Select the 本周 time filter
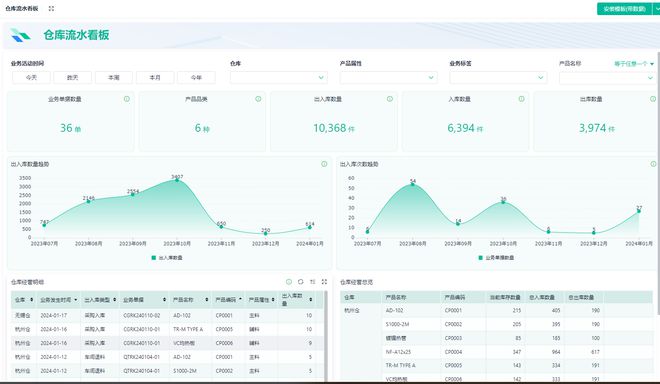 pos(114,77)
